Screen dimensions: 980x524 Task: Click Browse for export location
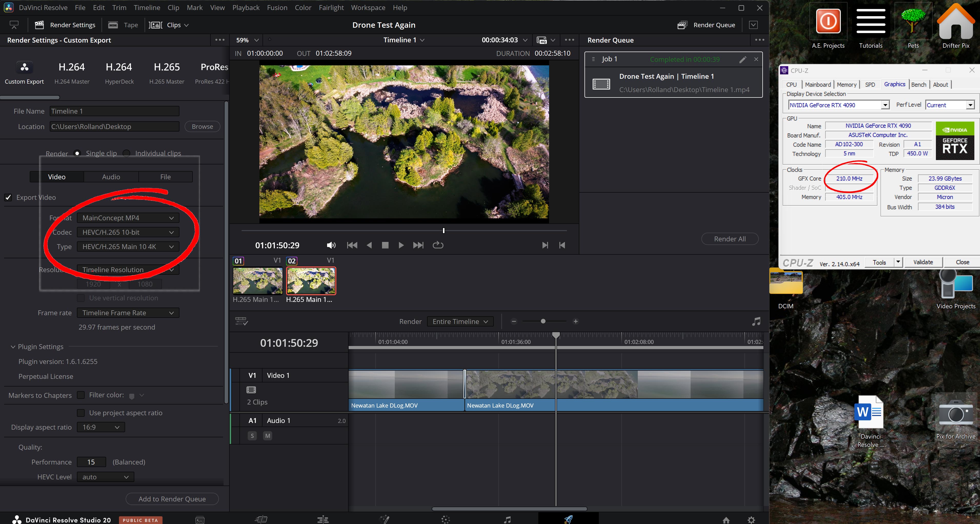click(203, 127)
